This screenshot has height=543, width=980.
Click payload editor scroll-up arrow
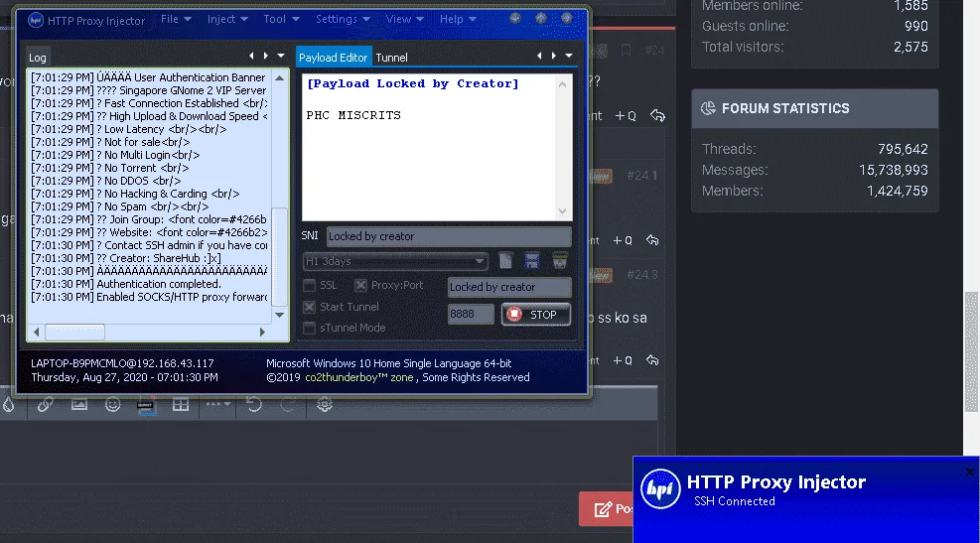[563, 84]
